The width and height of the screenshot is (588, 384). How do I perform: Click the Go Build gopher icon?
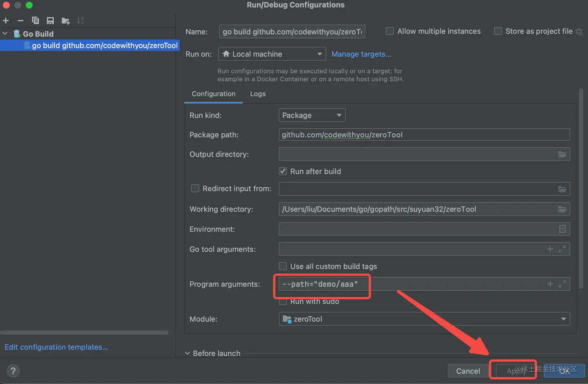tap(17, 34)
